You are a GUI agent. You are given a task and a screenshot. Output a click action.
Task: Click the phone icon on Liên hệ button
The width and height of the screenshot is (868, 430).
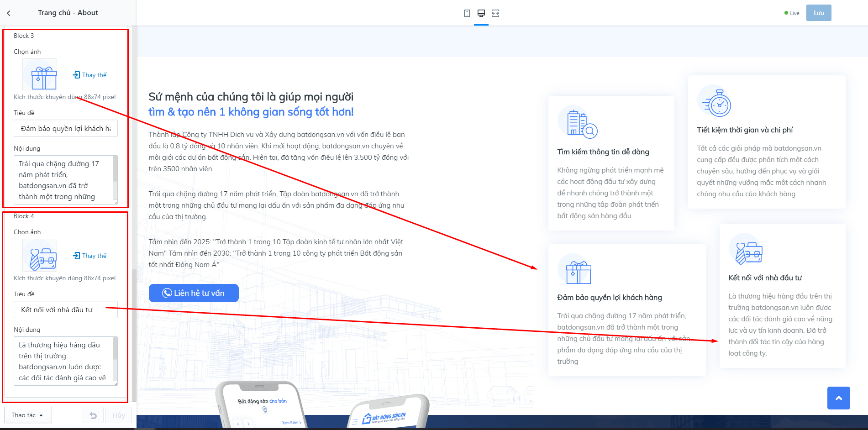[x=167, y=293]
